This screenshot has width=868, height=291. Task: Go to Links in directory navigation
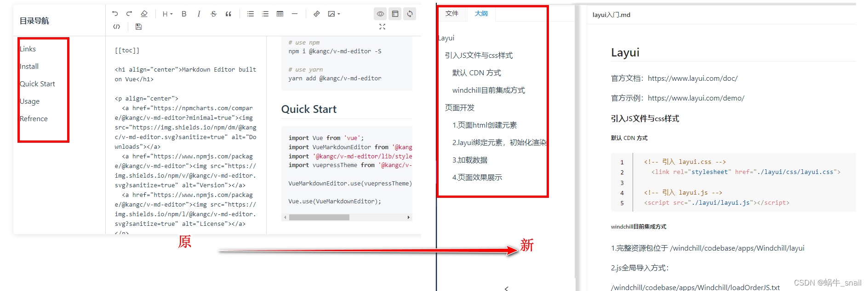(28, 49)
